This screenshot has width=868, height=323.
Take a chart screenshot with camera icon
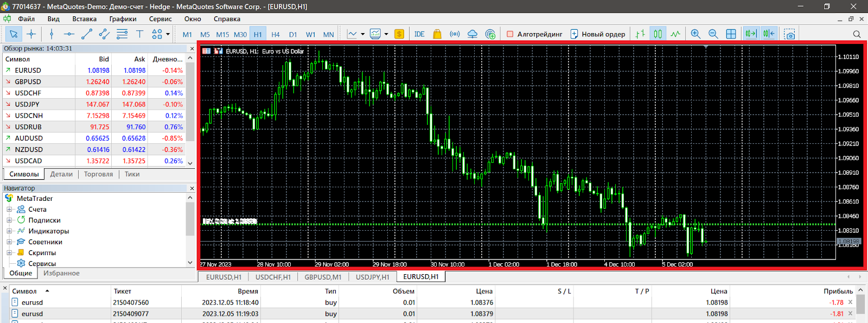(790, 34)
